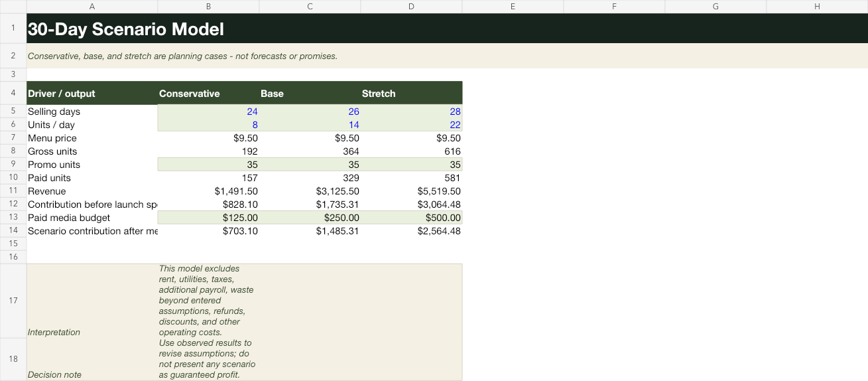Select gross units value 616
The height and width of the screenshot is (381, 868).
[x=411, y=151]
